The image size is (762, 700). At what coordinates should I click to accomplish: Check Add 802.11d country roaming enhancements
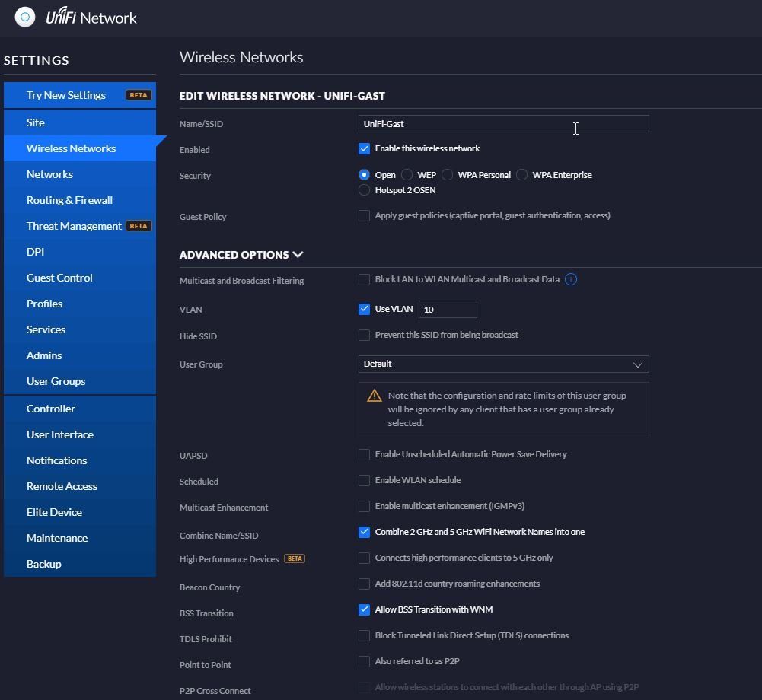[364, 584]
